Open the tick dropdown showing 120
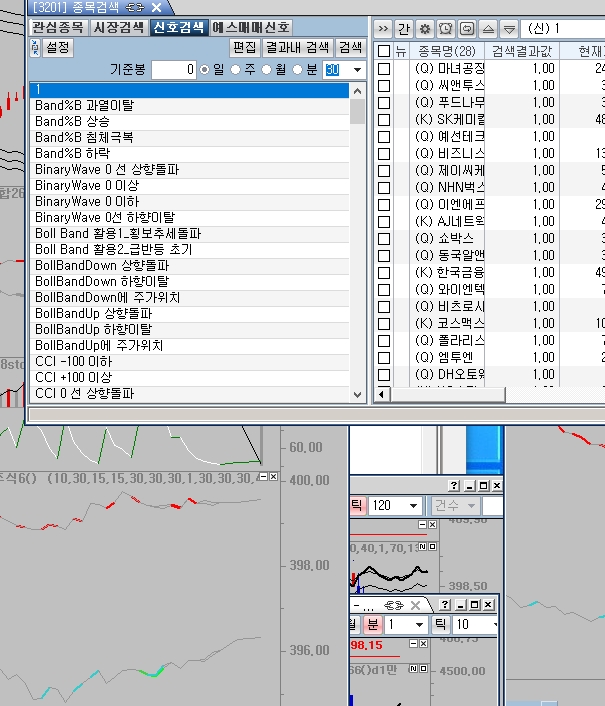Screen dimensions: 605x706 point(414,506)
